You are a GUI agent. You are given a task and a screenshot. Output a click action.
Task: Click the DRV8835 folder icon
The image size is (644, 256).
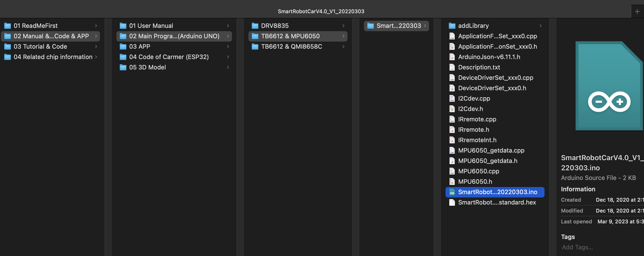coord(255,26)
